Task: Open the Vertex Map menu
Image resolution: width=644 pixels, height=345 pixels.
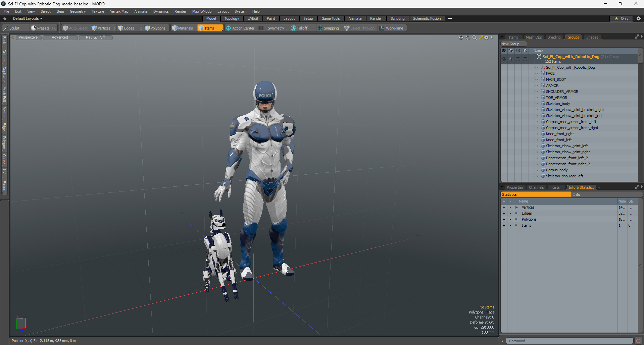Action: click(x=119, y=11)
